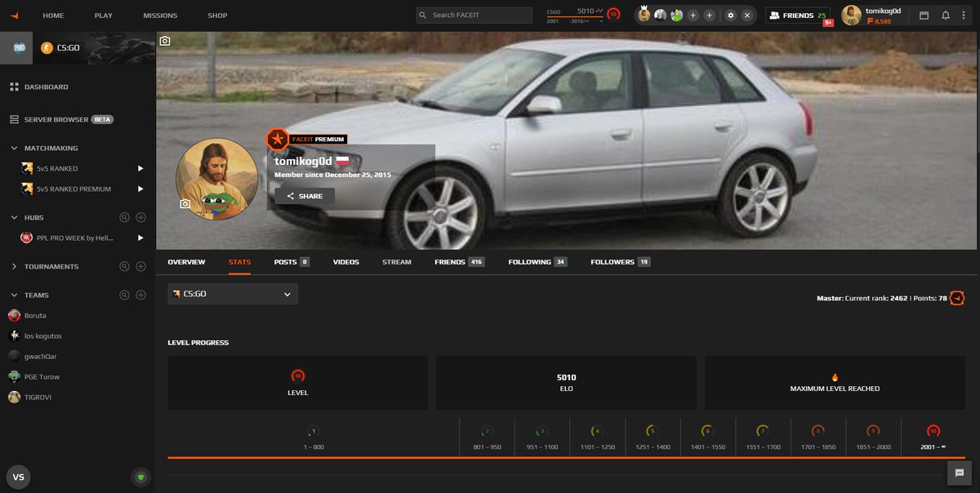Screen dimensions: 980x493
Task: Go to HOME in top navigation
Action: (x=53, y=16)
